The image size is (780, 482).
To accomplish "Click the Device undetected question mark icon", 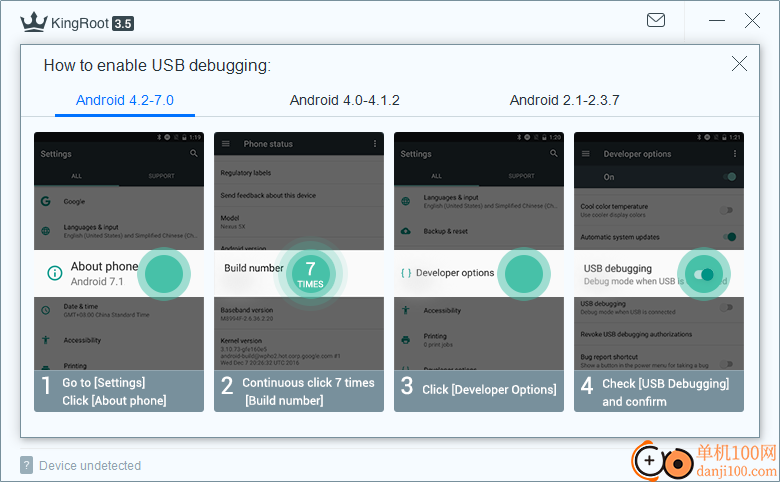I will click(27, 465).
